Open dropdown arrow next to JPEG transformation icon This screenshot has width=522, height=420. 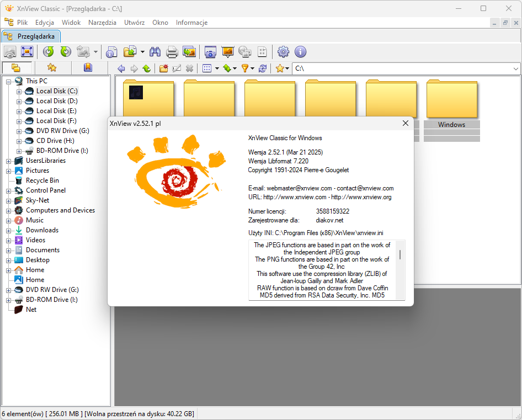pyautogui.click(x=95, y=52)
